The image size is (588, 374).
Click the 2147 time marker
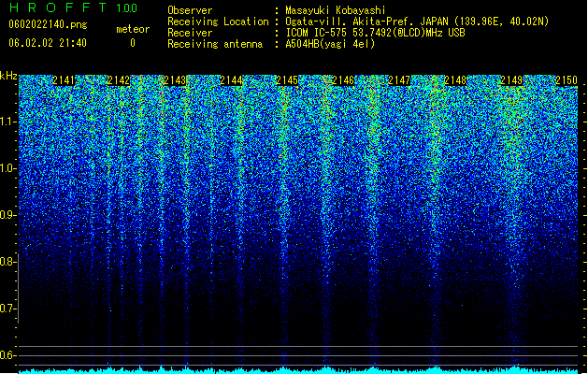pos(399,80)
